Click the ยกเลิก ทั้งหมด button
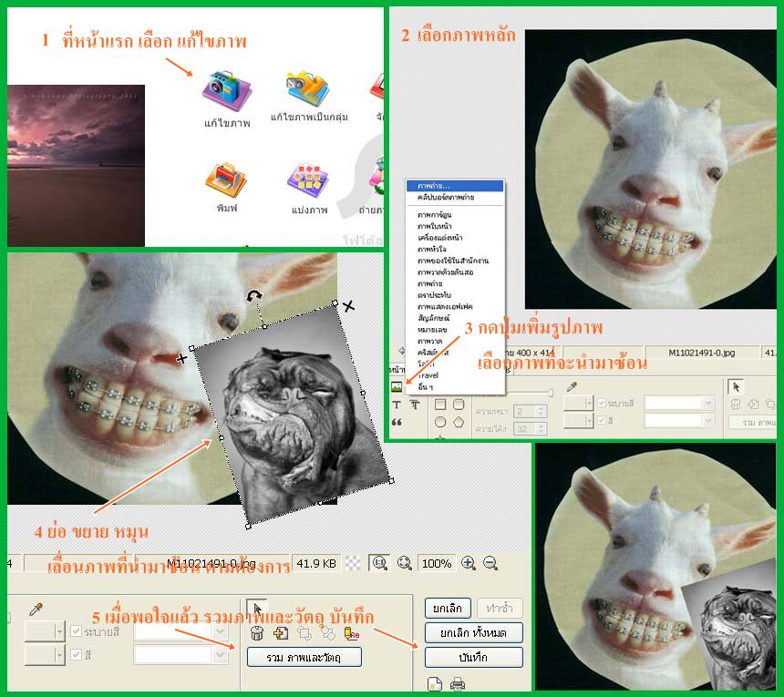Screen dimensions: 784x697 pyautogui.click(x=473, y=632)
